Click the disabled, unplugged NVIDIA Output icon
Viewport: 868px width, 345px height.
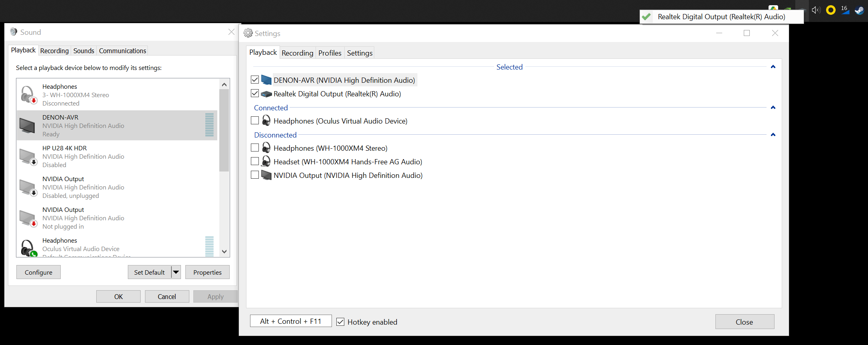pos(28,187)
